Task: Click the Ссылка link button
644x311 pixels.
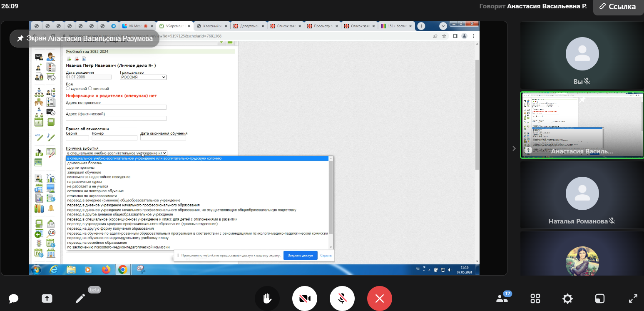Action: click(618, 7)
